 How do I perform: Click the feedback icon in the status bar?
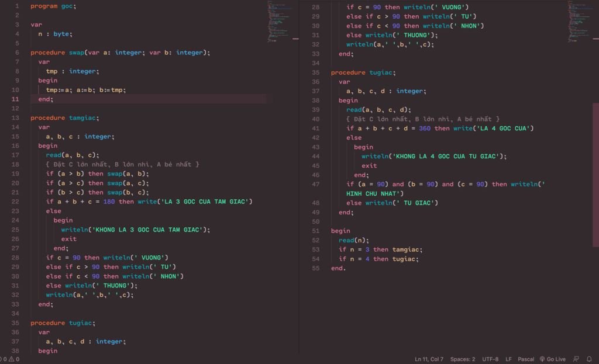coord(576,359)
